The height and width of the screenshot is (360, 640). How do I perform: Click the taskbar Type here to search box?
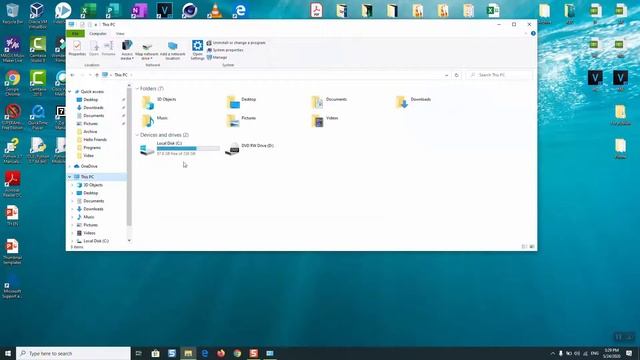(x=73, y=353)
